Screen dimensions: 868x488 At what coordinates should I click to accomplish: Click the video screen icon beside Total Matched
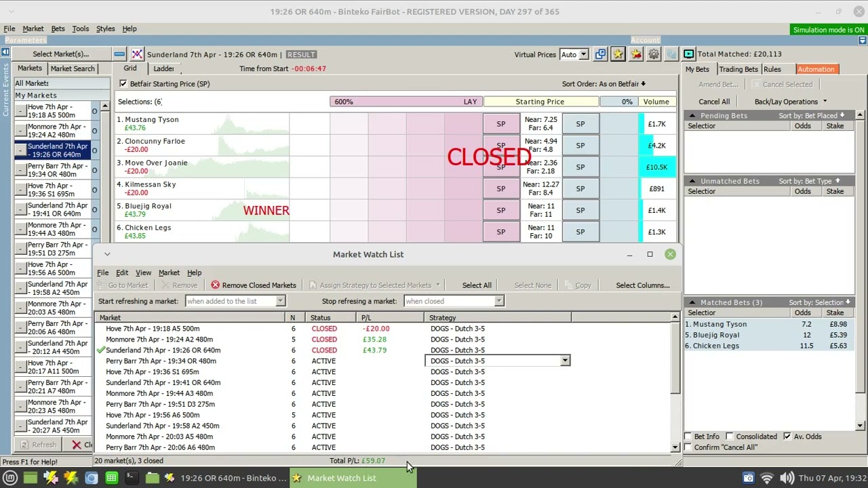pos(689,54)
